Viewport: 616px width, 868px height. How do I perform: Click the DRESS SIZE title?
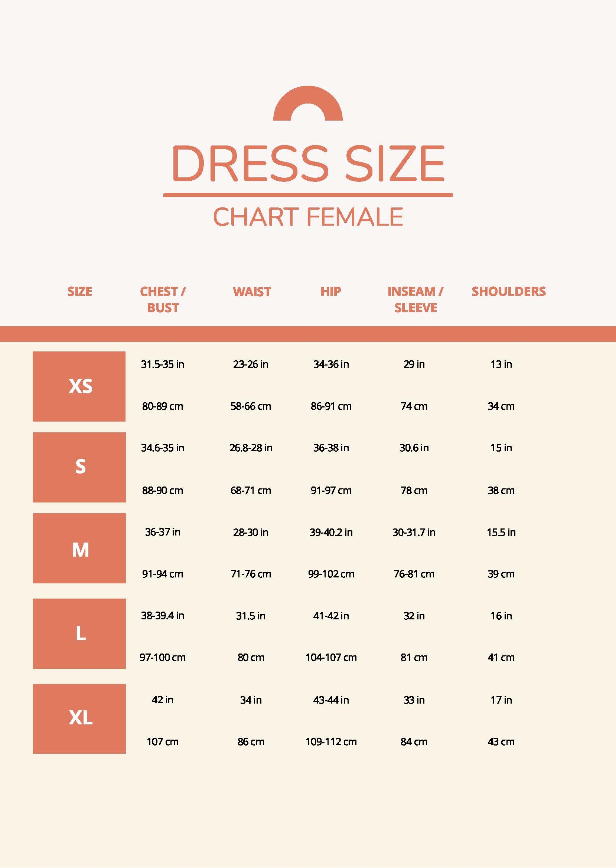click(307, 163)
